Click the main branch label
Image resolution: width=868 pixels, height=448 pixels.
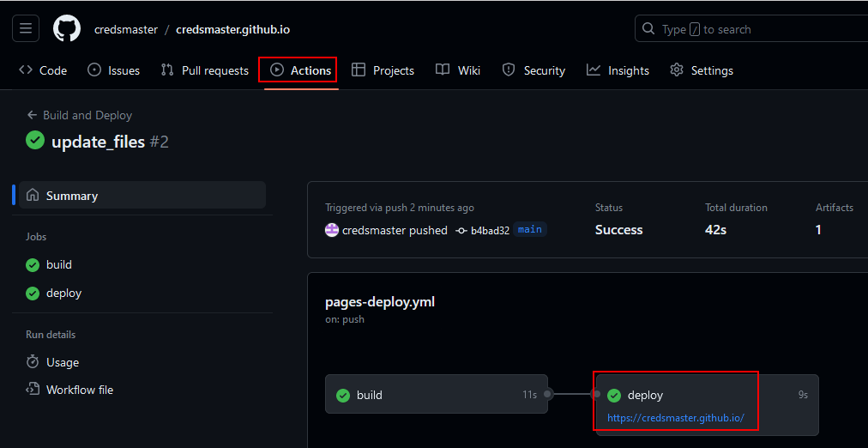530,229
